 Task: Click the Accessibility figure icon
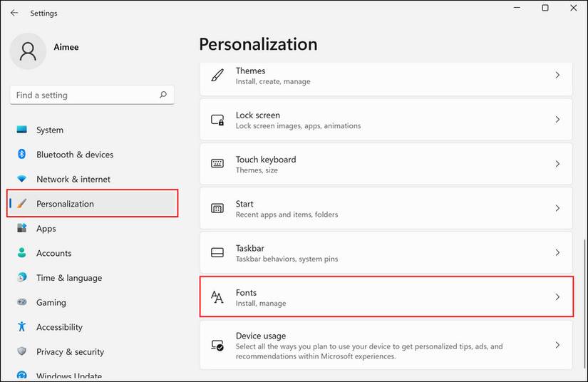point(22,327)
